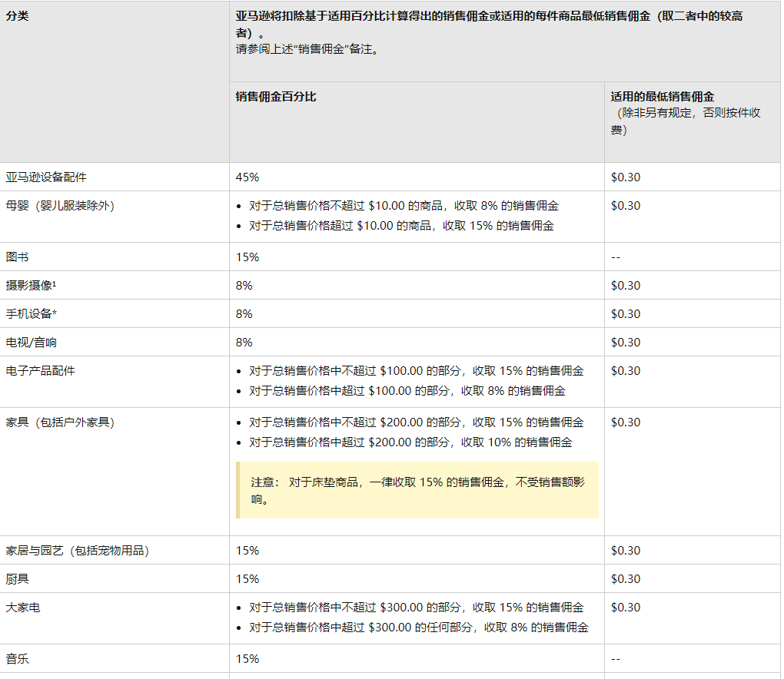Click the 请参阅上述“销售佣金”备注 line

pos(307,49)
